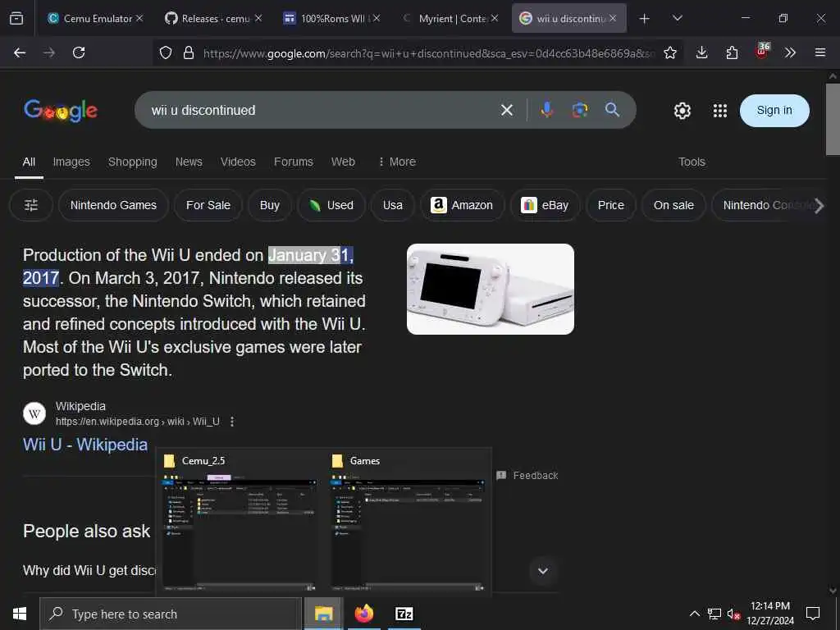
Task: Select the Forums search tab
Action: [x=294, y=162]
